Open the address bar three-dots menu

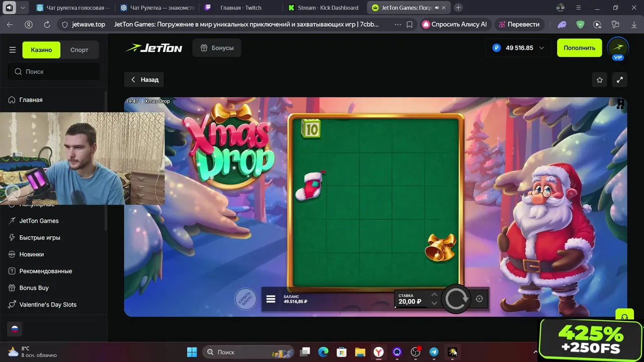point(398,24)
